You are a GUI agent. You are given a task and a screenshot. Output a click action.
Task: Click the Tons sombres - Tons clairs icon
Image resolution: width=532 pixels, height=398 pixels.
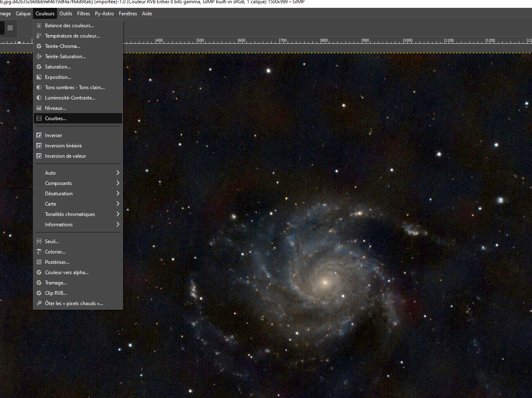click(39, 88)
